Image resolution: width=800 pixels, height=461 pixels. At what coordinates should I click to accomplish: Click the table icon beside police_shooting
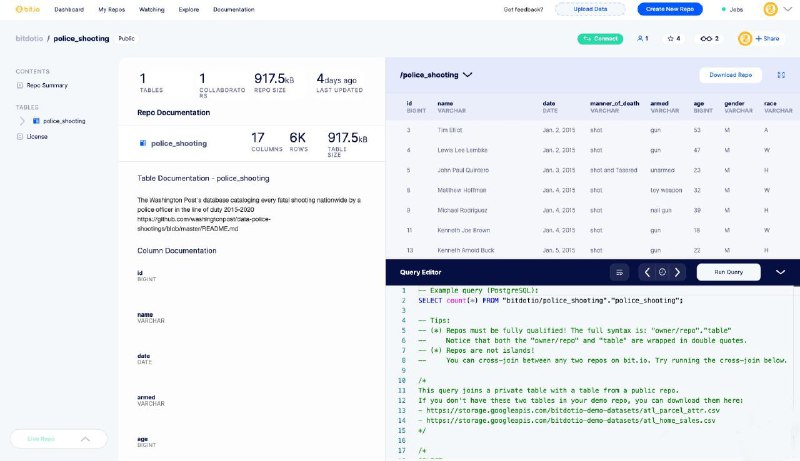[x=143, y=143]
